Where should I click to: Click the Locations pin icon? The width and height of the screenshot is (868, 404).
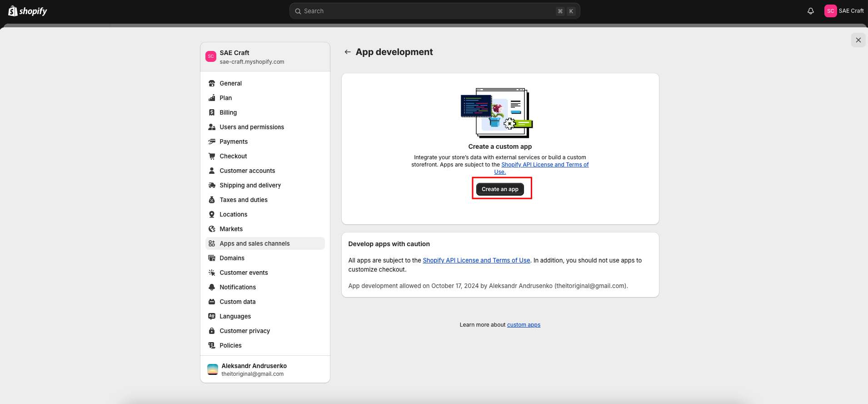pos(212,214)
